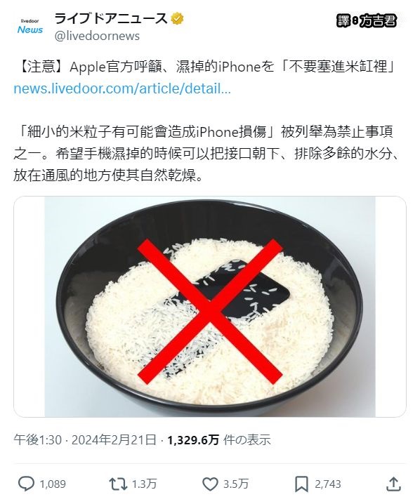Click the 3.5万 like count

coord(236,484)
